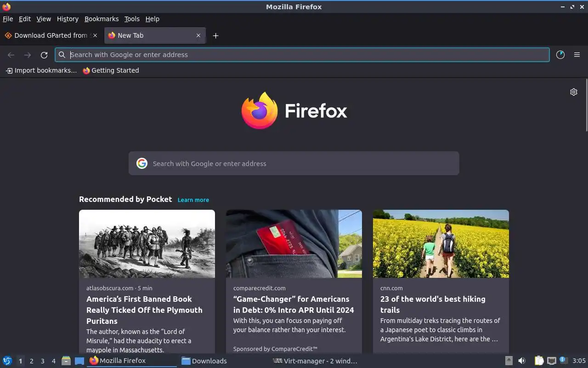Click the update notifier icon in the tray

[x=564, y=361]
